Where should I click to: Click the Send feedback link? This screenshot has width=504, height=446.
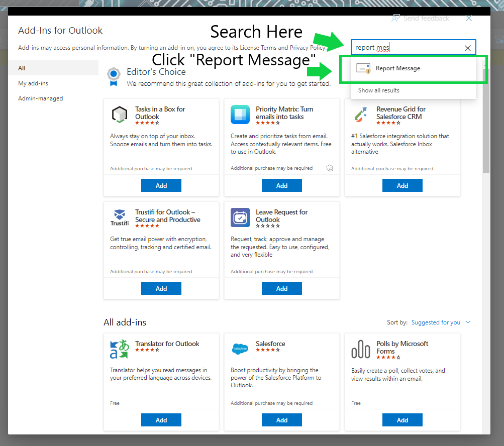click(x=426, y=18)
